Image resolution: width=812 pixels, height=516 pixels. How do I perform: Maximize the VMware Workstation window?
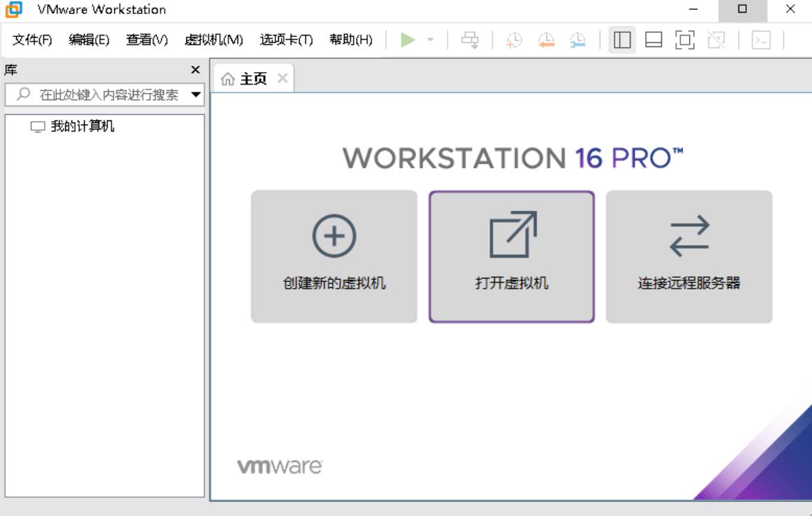point(743,9)
